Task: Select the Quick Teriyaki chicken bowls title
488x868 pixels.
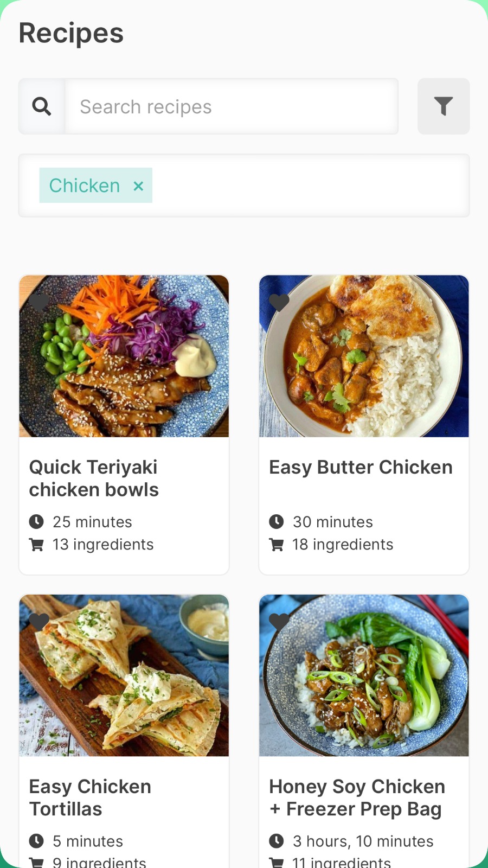Action: pyautogui.click(x=94, y=478)
